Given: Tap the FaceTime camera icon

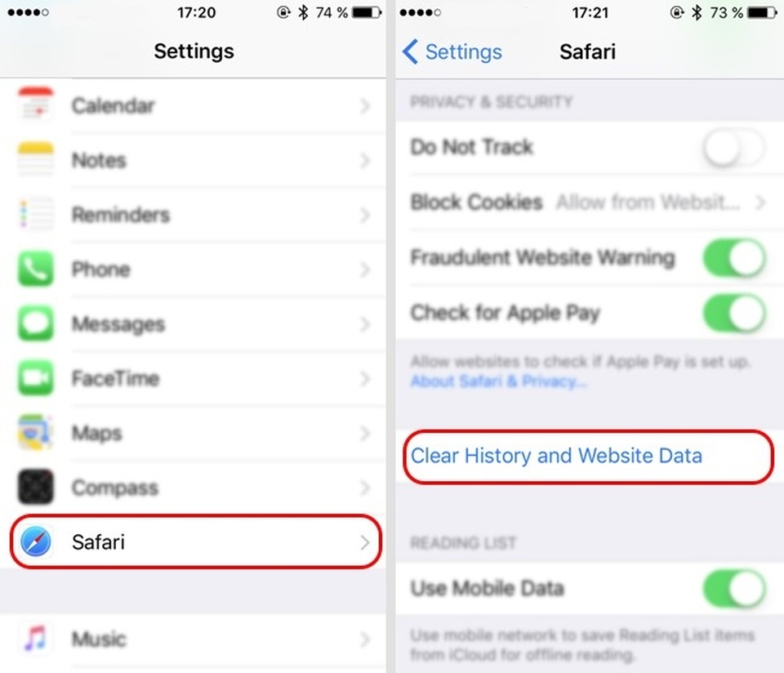Looking at the screenshot, I should 35,378.
